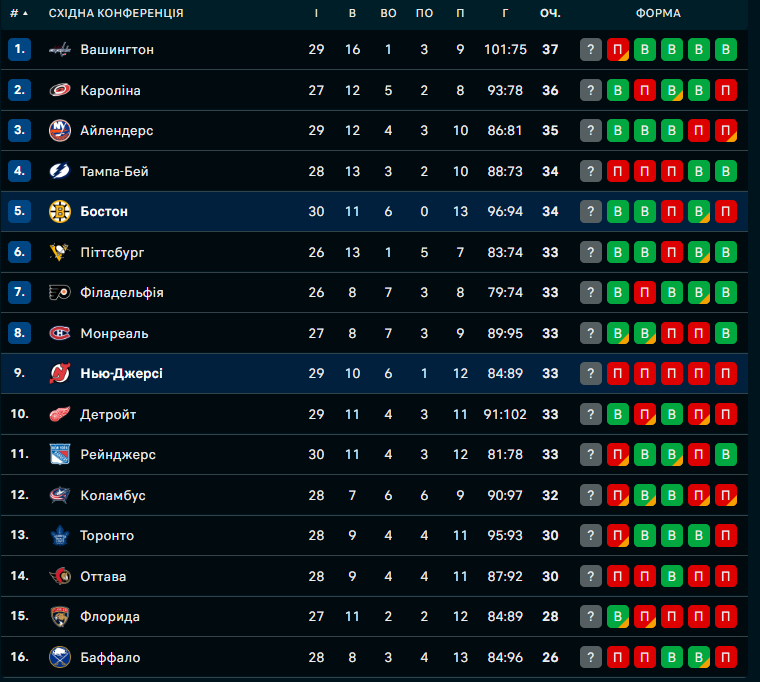Click the Boston Bruins team logo
Viewport: 760px width, 682px height.
60,211
